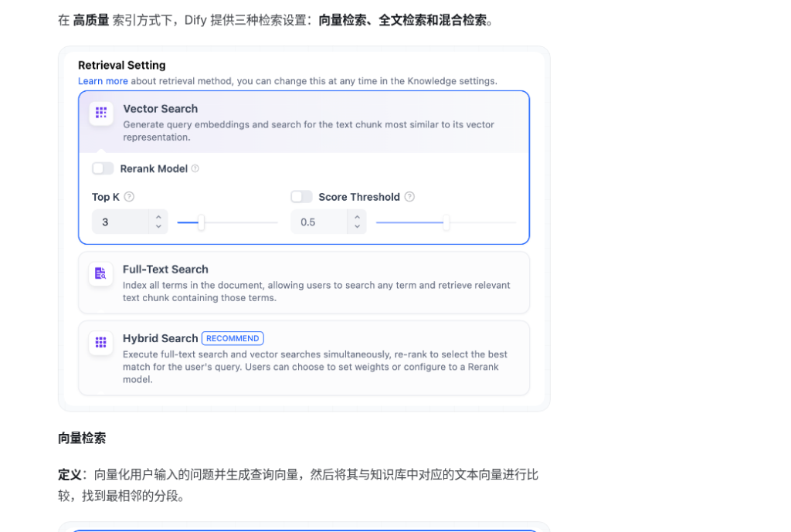Open the Score Threshold help icon

[409, 197]
